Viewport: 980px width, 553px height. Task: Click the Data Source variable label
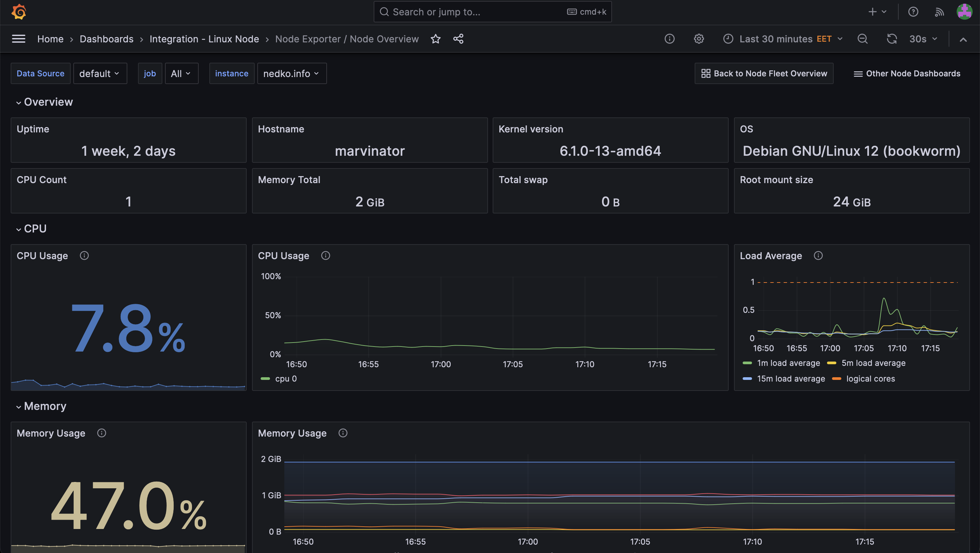40,73
